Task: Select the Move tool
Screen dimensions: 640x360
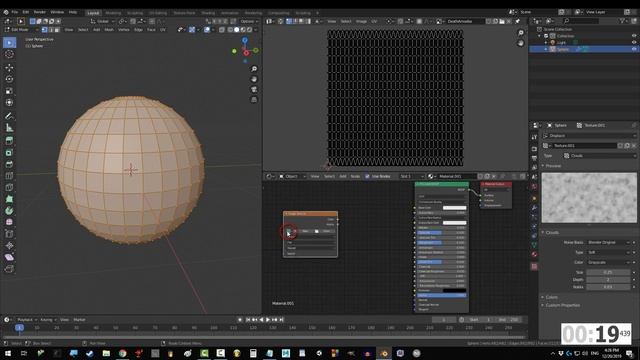Action: tap(9, 67)
